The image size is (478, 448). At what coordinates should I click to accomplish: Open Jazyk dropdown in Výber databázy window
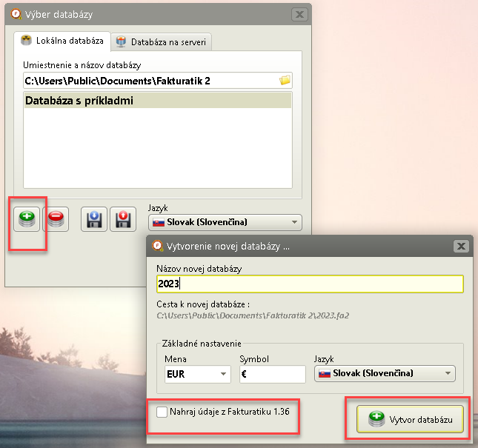click(x=225, y=222)
